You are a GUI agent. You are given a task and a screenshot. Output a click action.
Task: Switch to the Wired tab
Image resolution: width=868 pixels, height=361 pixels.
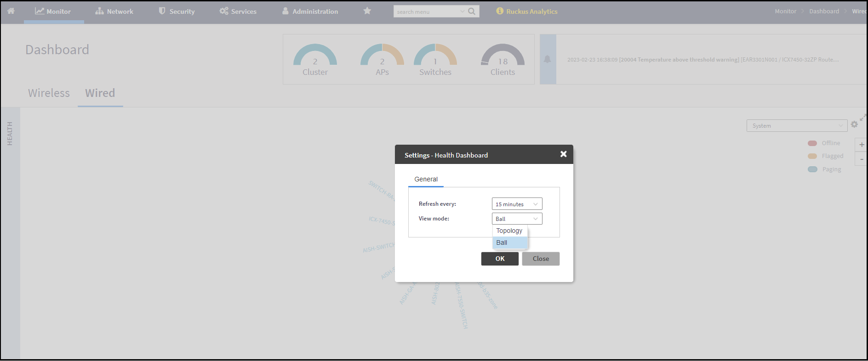(x=100, y=93)
